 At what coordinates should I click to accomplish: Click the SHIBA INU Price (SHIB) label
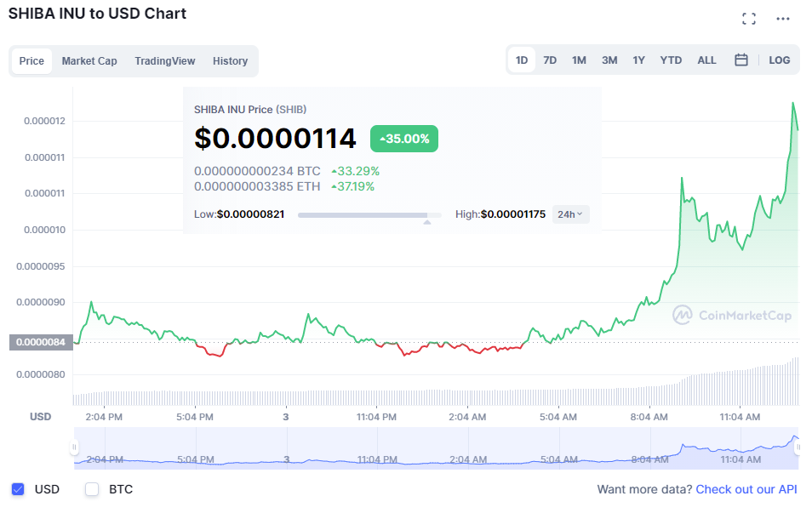250,110
